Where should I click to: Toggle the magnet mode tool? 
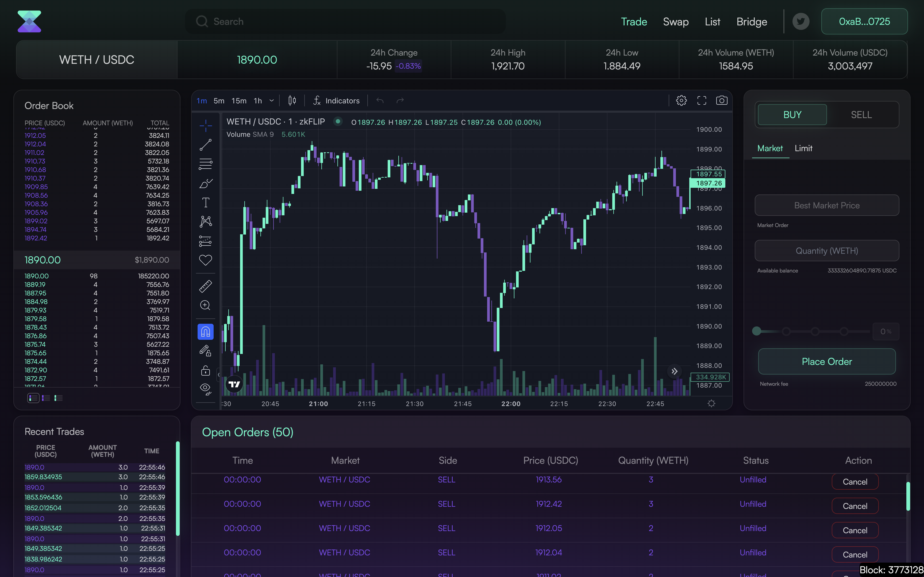tap(205, 332)
